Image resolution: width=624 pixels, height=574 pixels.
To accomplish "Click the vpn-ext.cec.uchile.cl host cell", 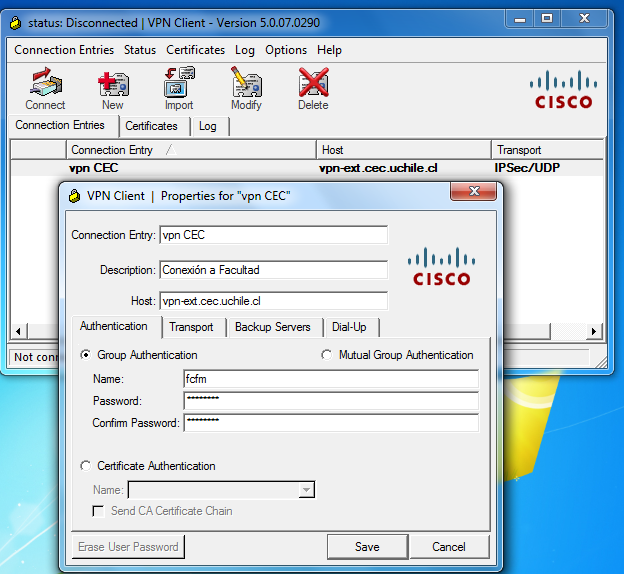I will [x=378, y=168].
